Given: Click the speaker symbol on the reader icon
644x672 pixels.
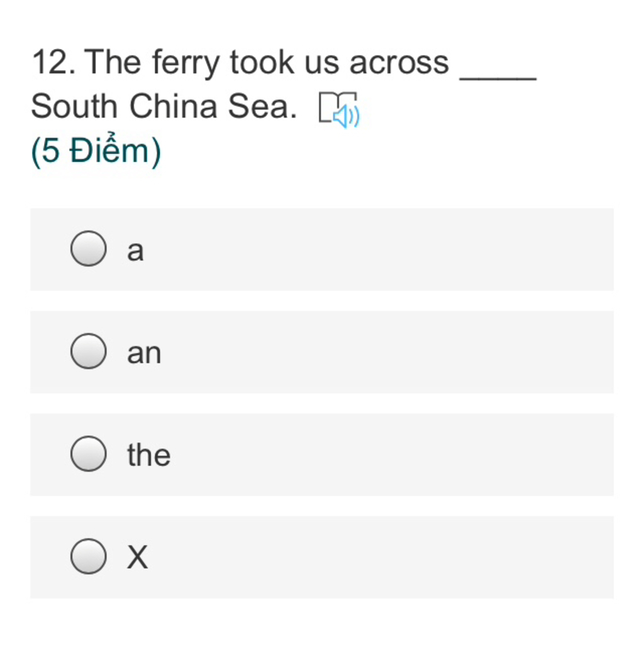Looking at the screenshot, I should (347, 117).
